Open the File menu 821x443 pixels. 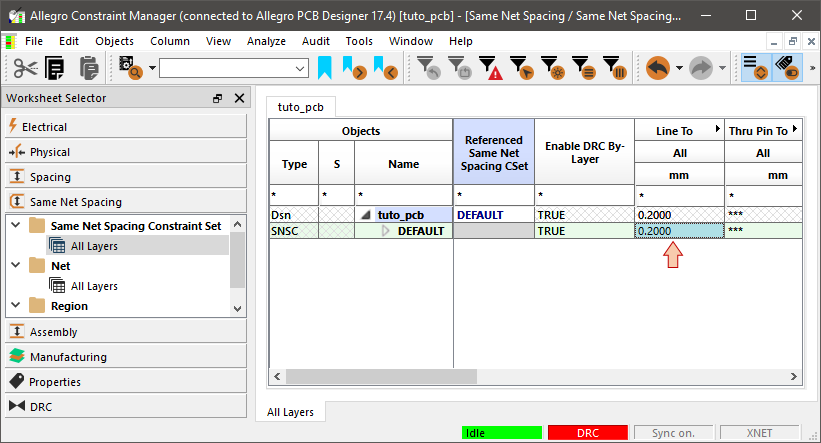point(34,41)
